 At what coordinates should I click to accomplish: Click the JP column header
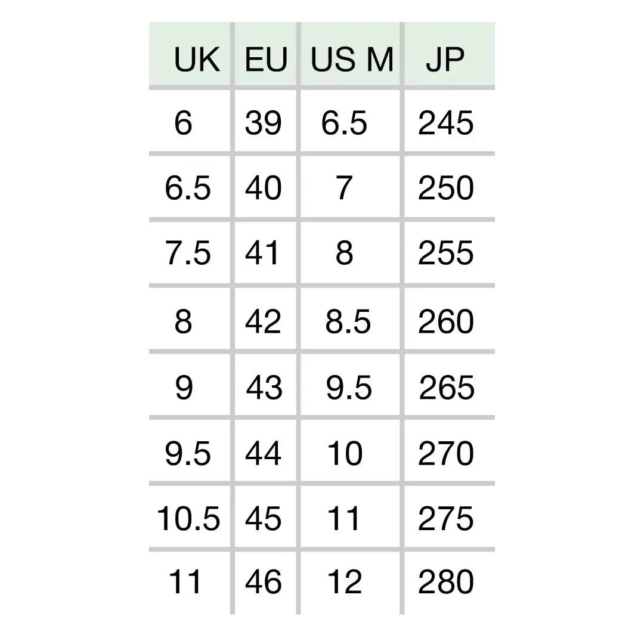(x=445, y=60)
